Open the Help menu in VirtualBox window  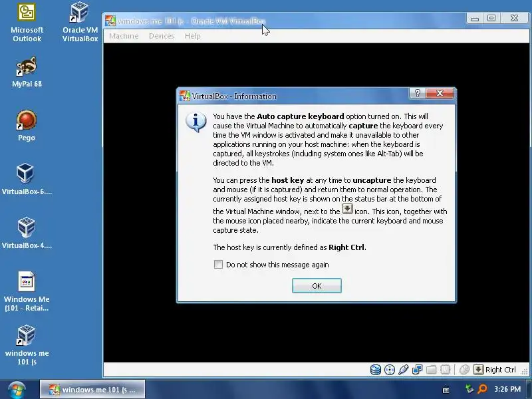[x=192, y=36]
